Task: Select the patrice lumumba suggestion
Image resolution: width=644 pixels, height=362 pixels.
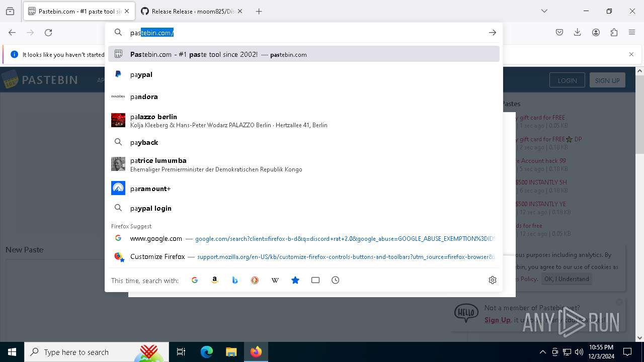Action: coord(304,164)
